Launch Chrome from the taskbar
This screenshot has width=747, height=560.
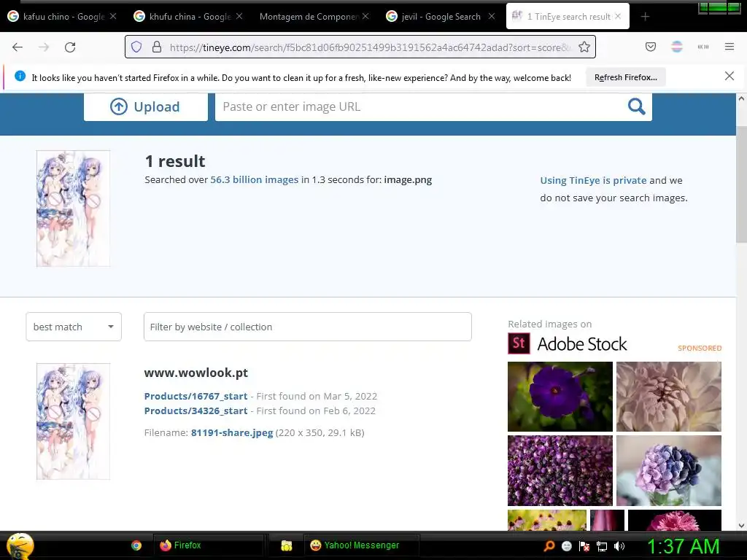point(136,545)
